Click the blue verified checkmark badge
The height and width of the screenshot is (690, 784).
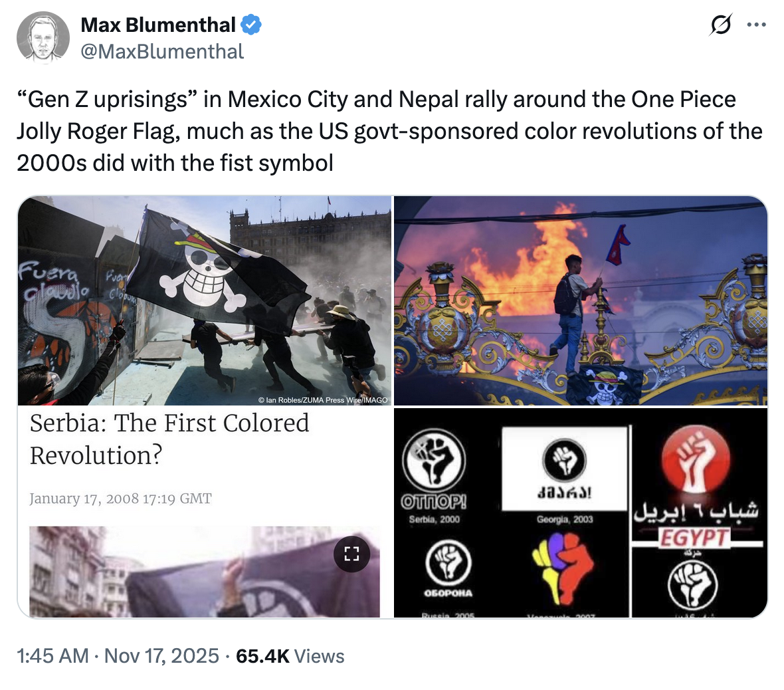pyautogui.click(x=250, y=24)
